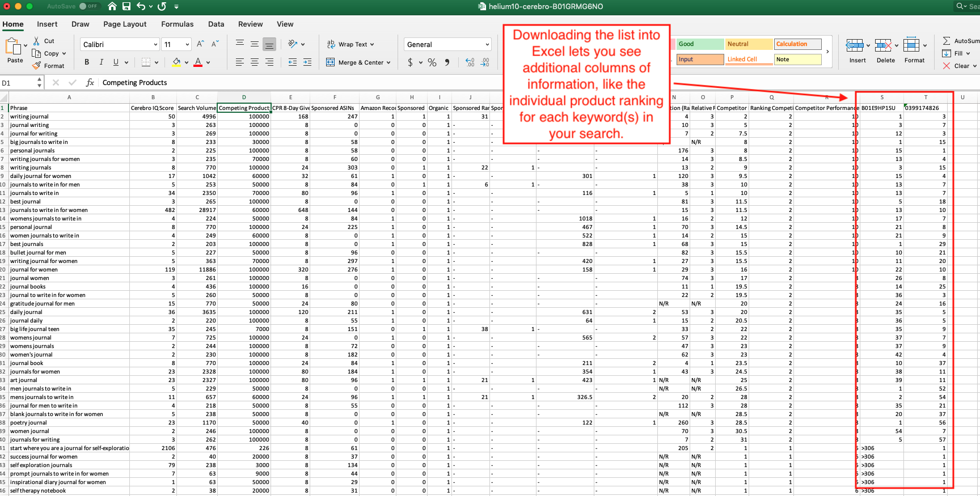Expand the cell styles gallery
Image resolution: width=980 pixels, height=496 pixels.
(827, 52)
